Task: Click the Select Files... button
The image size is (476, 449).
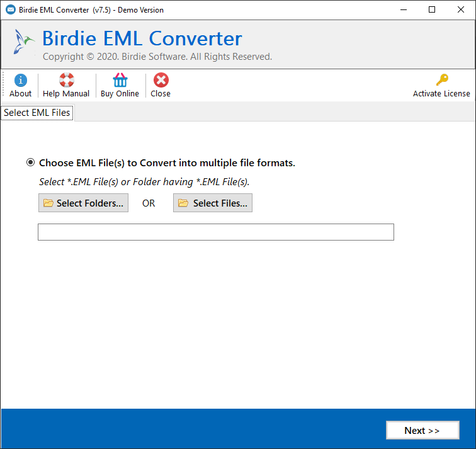Action: (x=213, y=203)
